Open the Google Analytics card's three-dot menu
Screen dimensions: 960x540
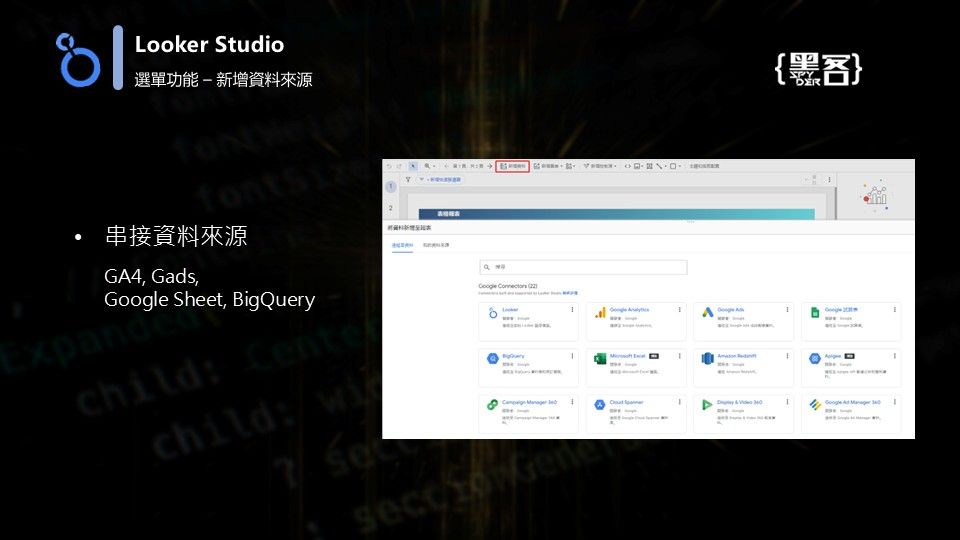click(680, 310)
